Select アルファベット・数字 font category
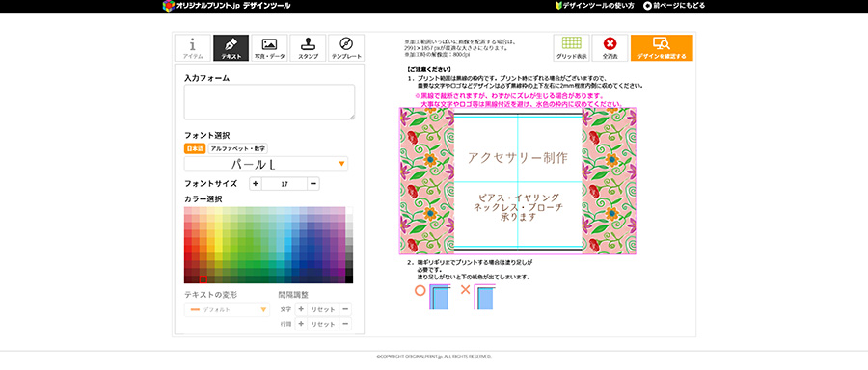 (x=238, y=148)
